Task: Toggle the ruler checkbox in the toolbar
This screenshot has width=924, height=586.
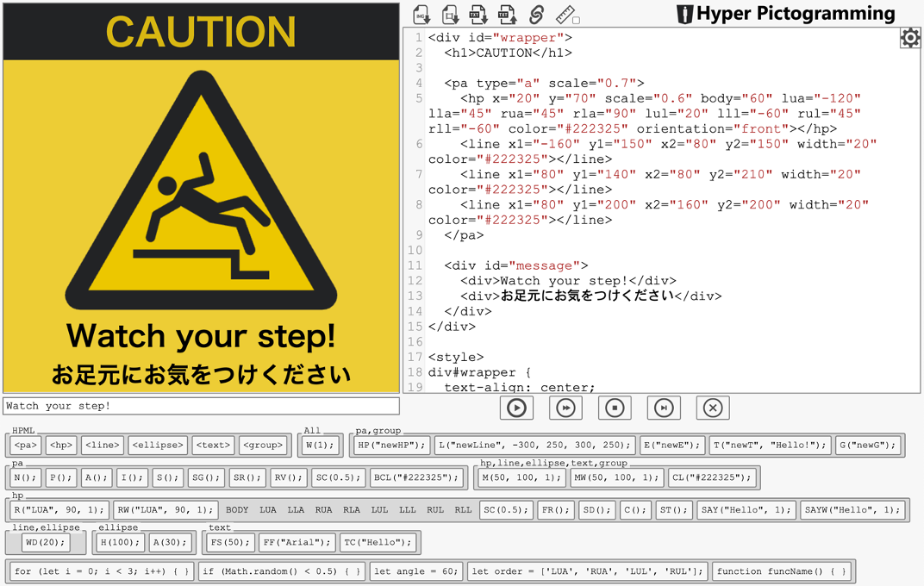Action: [x=577, y=20]
